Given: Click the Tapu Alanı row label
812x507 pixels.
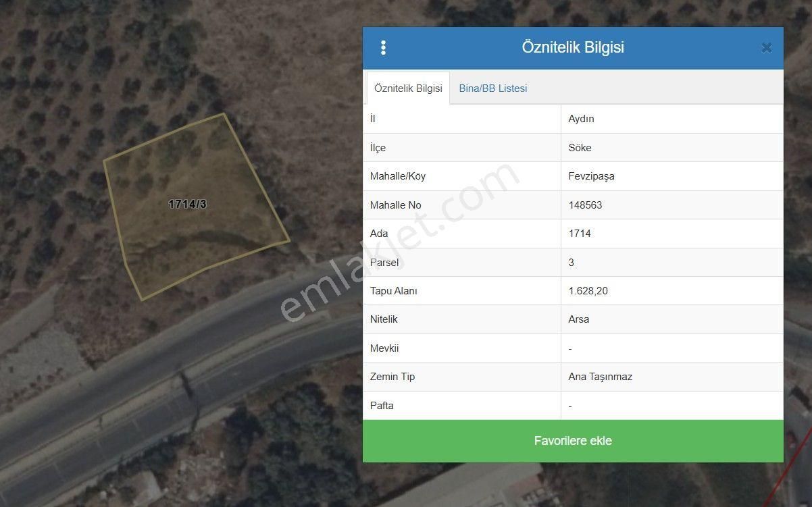Looking at the screenshot, I should pyautogui.click(x=394, y=291).
